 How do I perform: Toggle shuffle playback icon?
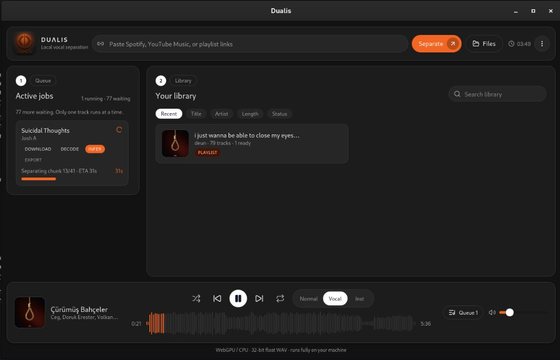point(196,298)
